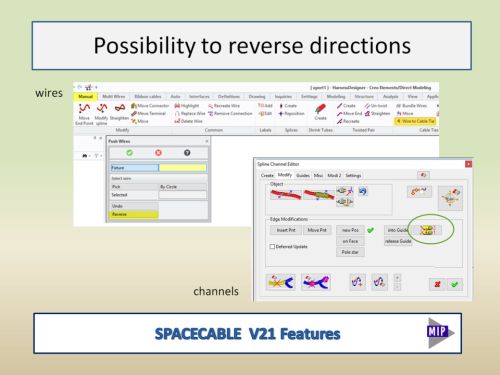Cancel Push Wires with red X
Viewport: 500px width, 375px height.
[x=158, y=153]
